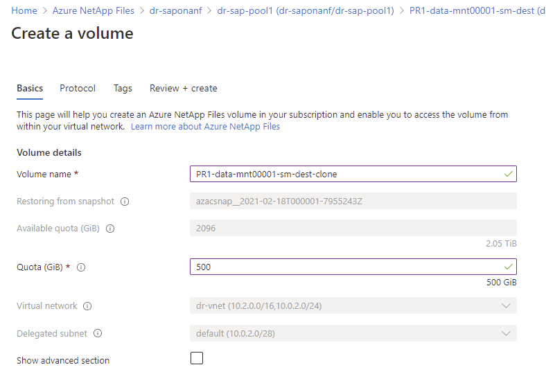Switch to the Protocol tab
Viewport: 546px width, 392px height.
[x=78, y=89]
